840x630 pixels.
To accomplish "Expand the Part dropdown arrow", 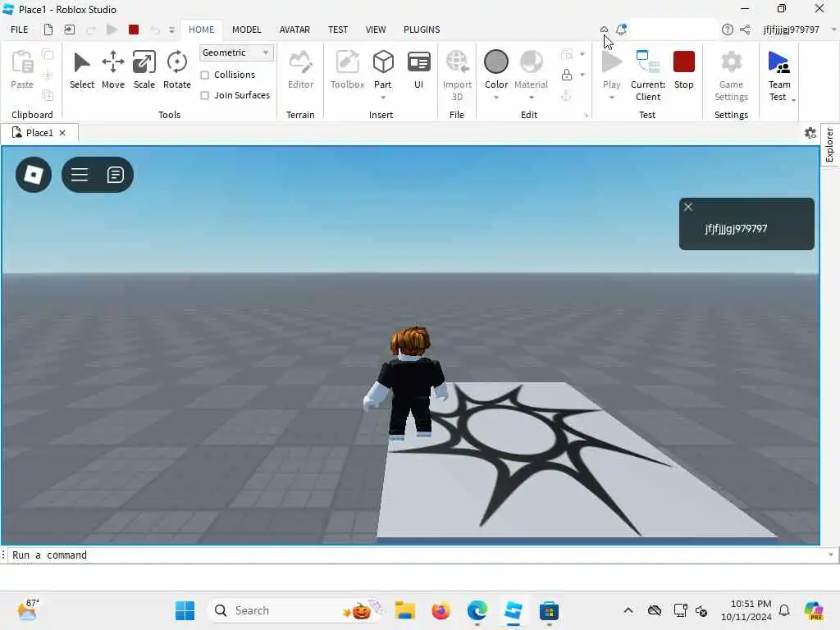I will point(383,98).
